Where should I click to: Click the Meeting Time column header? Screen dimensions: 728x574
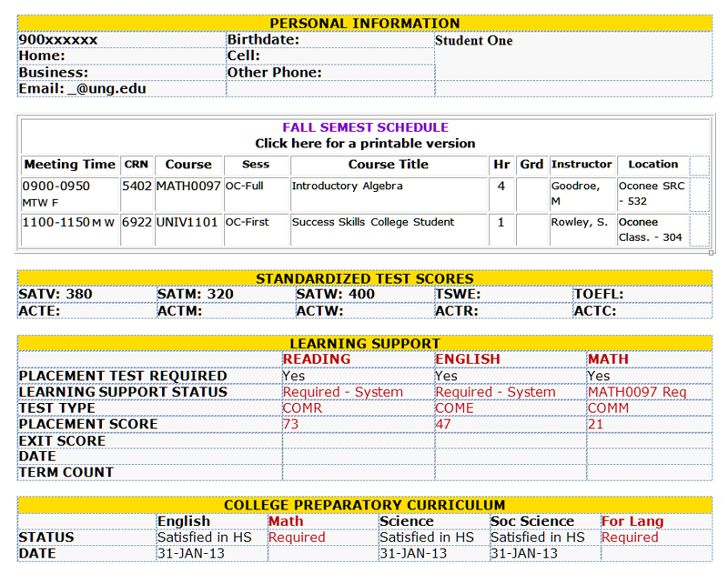click(x=69, y=165)
